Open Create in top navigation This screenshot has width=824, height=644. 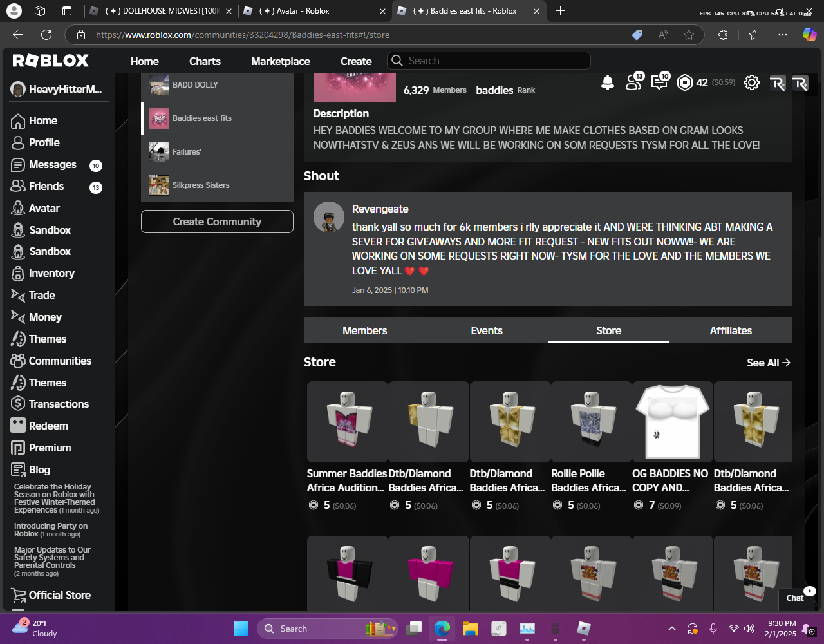(x=356, y=61)
